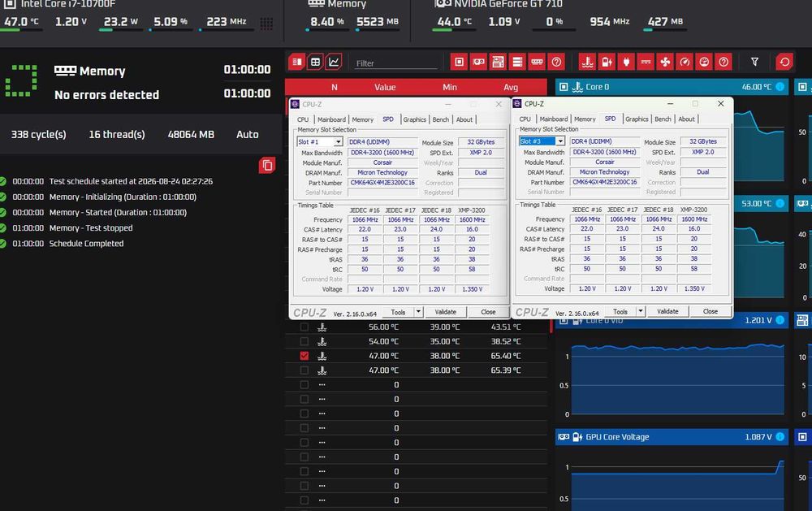Viewport: 812px width, 511px height.
Task: Click the Close button in right CPU-Z window
Action: (710, 311)
